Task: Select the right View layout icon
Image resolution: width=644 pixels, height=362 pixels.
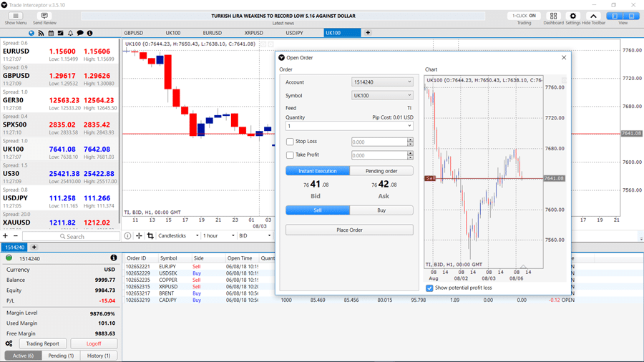Action: click(631, 16)
